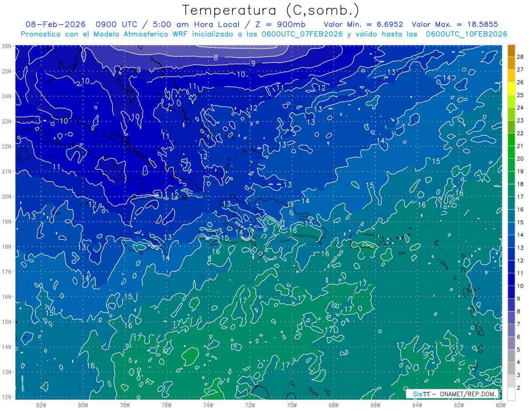Image resolution: width=532 pixels, height=411 pixels.
Task: Select the date text '08-Feb-2026'
Action: (x=55, y=24)
